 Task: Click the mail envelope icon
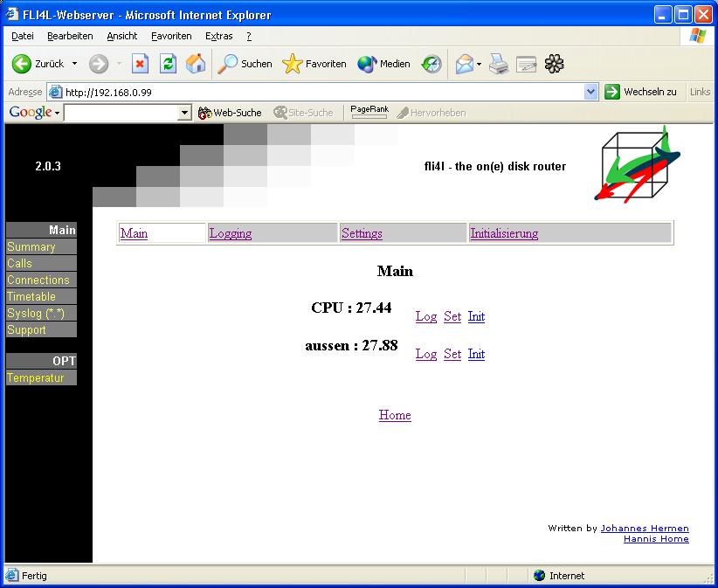(x=465, y=64)
